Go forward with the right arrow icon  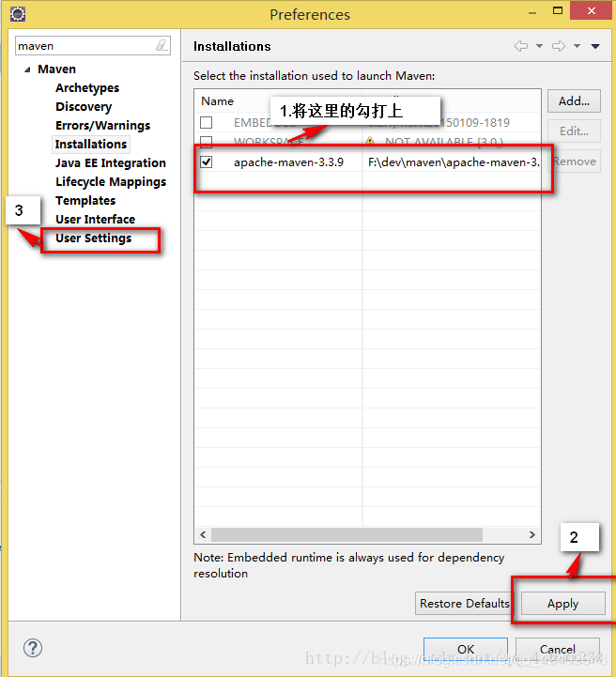click(559, 46)
